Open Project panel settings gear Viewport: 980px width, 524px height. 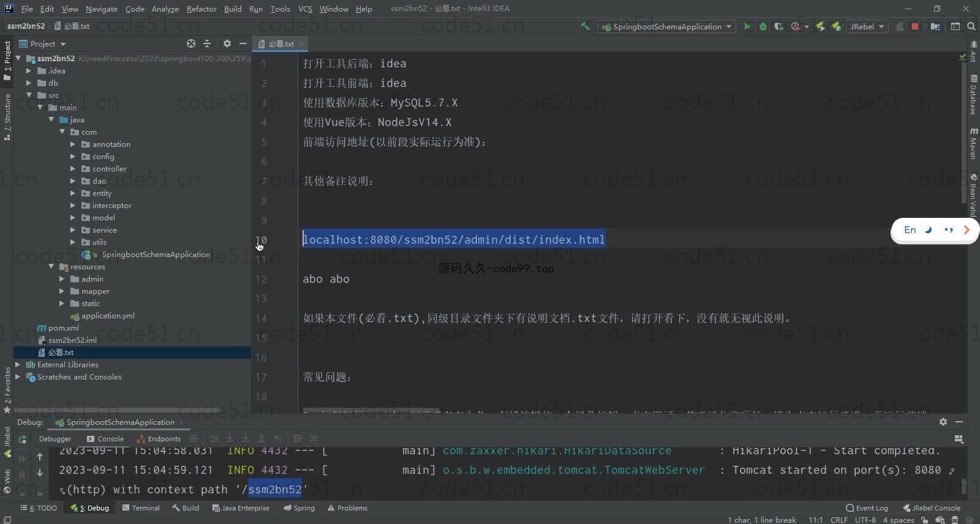[227, 43]
